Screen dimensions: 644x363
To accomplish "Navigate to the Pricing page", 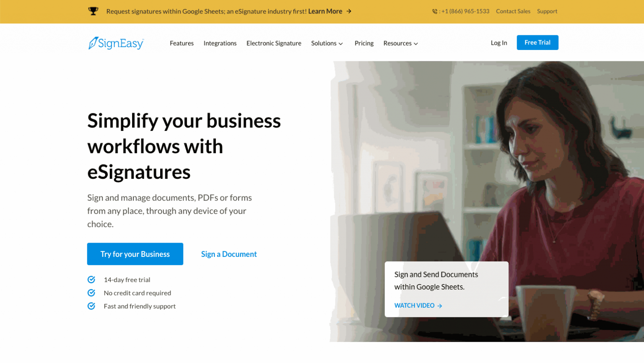I will click(x=364, y=43).
